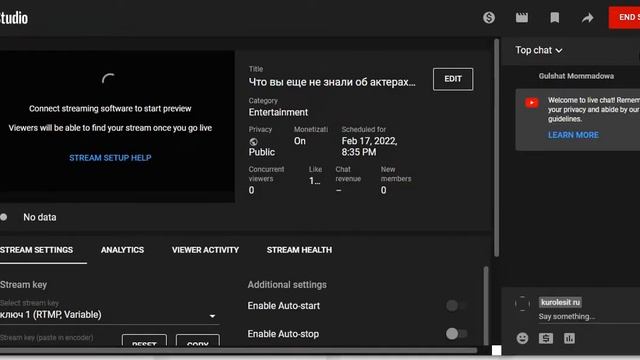Image resolution: width=640 pixels, height=360 pixels.
Task: Switch to Stream Settings tab
Action: pos(37,250)
